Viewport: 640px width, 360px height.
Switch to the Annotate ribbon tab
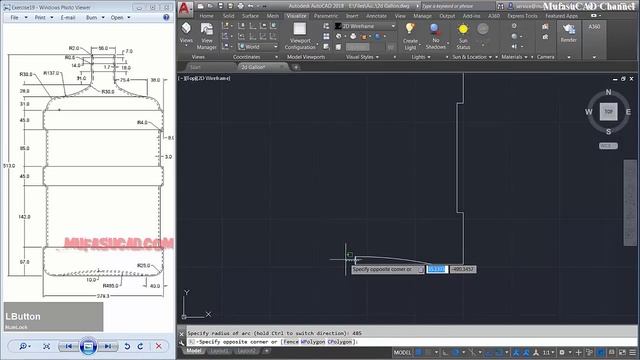376,16
